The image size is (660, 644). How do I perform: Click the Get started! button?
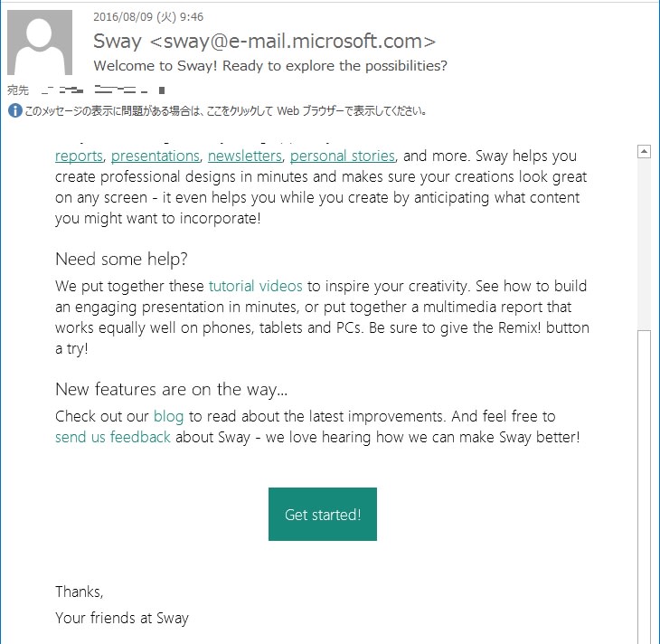323,514
